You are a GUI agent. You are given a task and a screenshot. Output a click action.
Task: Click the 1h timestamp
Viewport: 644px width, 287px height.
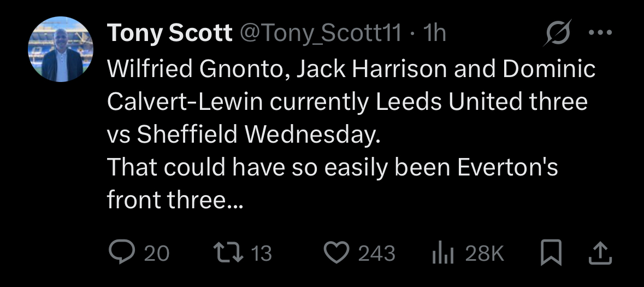click(x=435, y=34)
